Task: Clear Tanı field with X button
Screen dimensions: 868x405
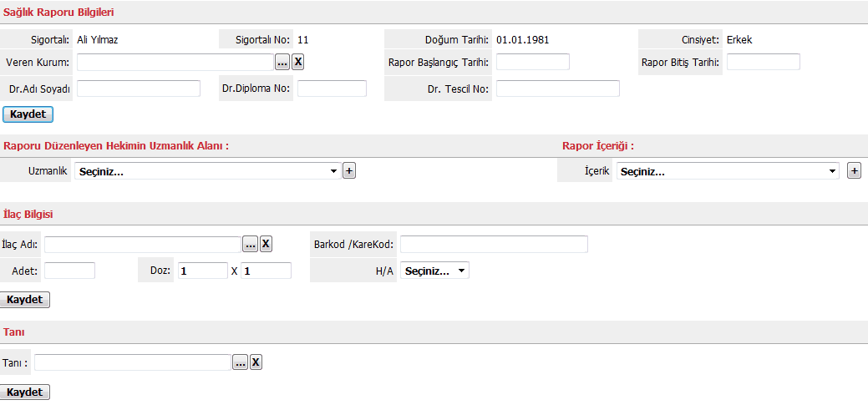Action: [256, 362]
